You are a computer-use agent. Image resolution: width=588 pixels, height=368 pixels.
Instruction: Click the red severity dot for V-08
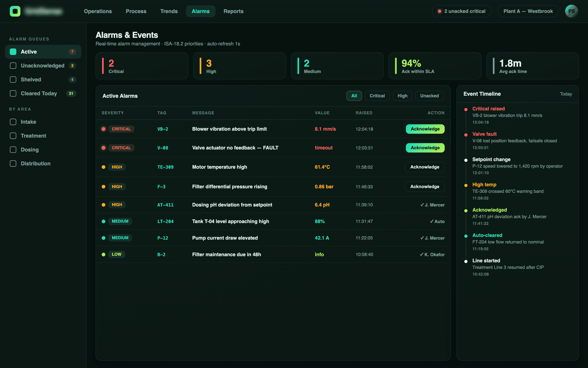coord(104,148)
